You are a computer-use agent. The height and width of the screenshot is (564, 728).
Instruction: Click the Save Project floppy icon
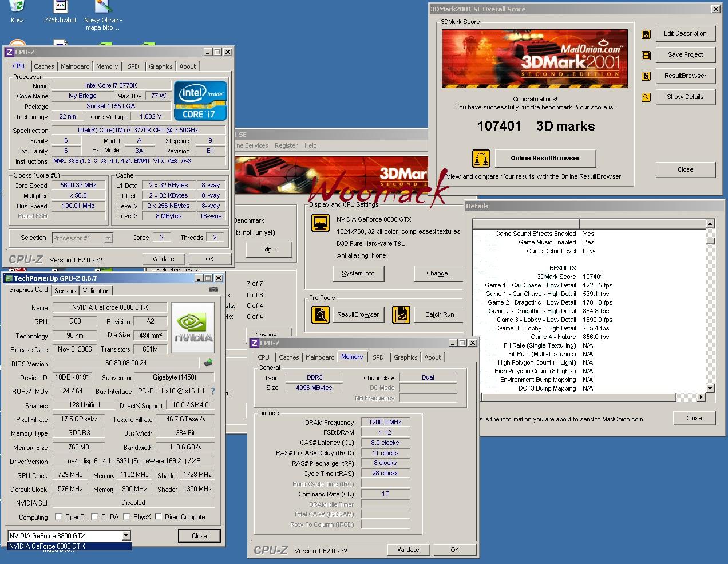[646, 56]
